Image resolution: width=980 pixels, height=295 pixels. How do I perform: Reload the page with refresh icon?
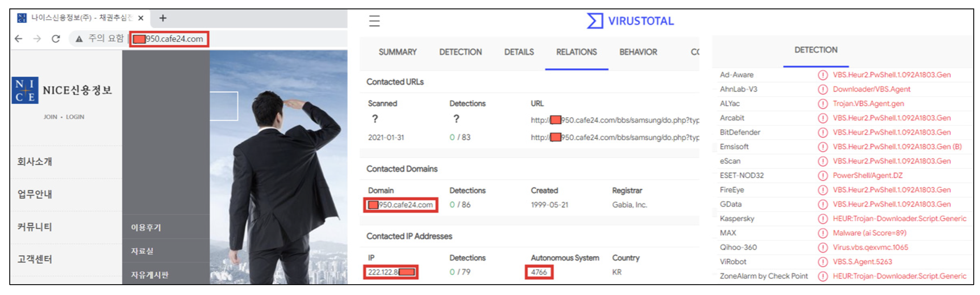tap(56, 39)
